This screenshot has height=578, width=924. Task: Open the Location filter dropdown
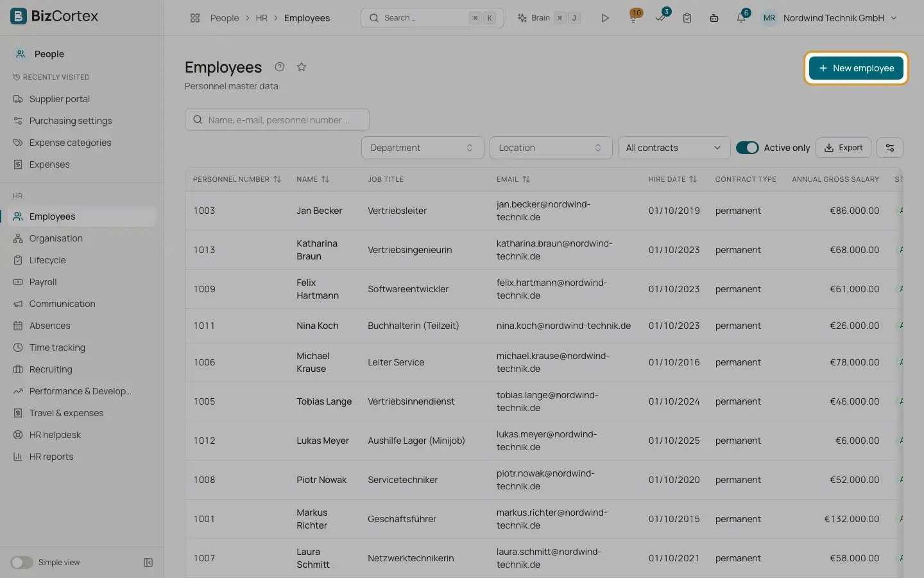coord(551,148)
